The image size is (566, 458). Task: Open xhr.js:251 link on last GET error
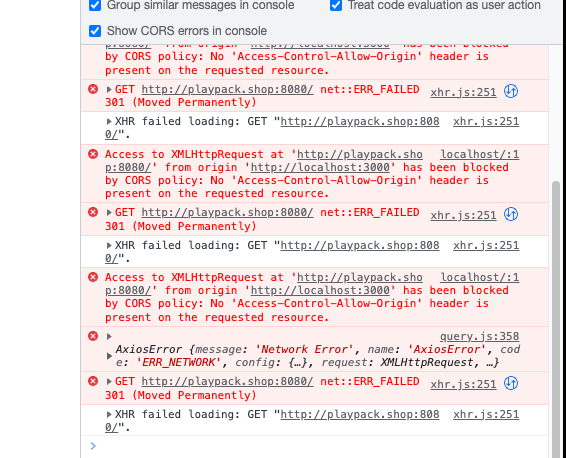pyautogui.click(x=463, y=384)
